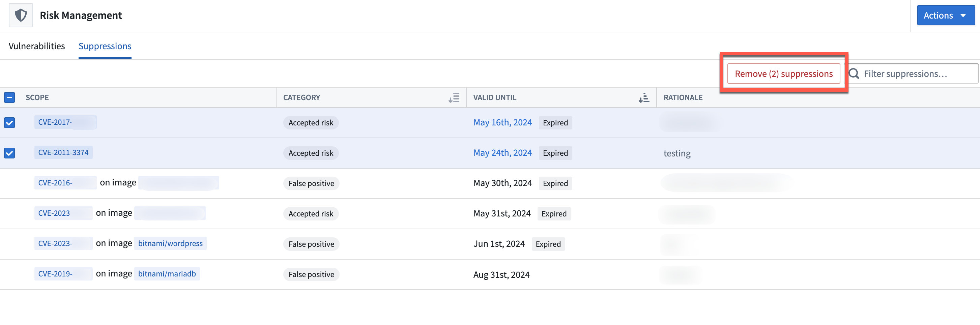The image size is (980, 325).
Task: Open the CVE-2017 scope link
Action: [x=65, y=122]
